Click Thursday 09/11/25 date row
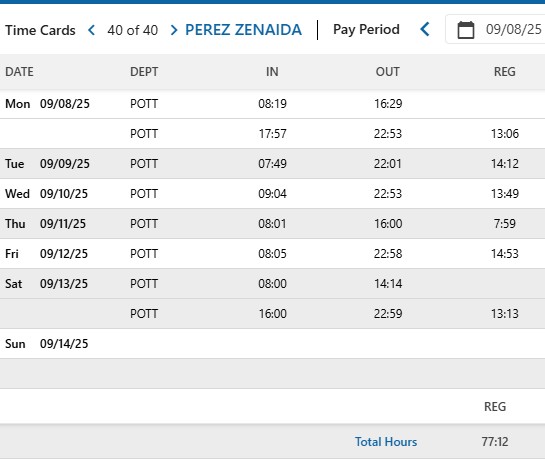 click(x=272, y=224)
